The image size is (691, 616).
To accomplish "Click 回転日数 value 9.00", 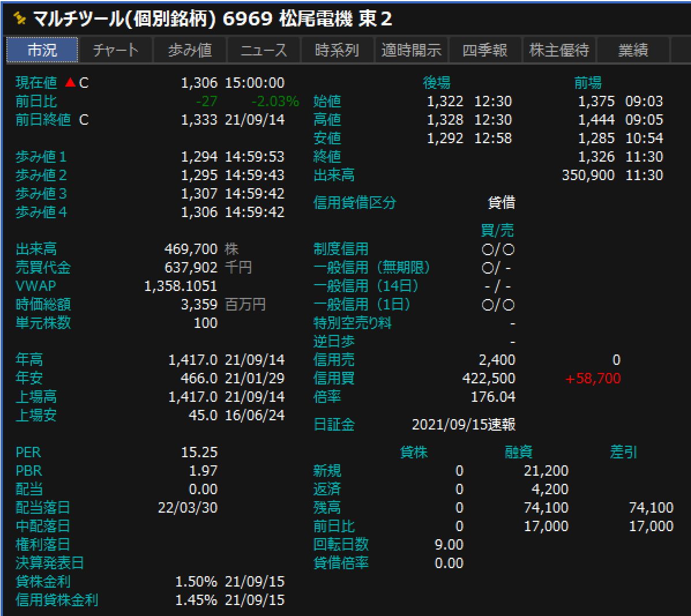I will [x=449, y=545].
